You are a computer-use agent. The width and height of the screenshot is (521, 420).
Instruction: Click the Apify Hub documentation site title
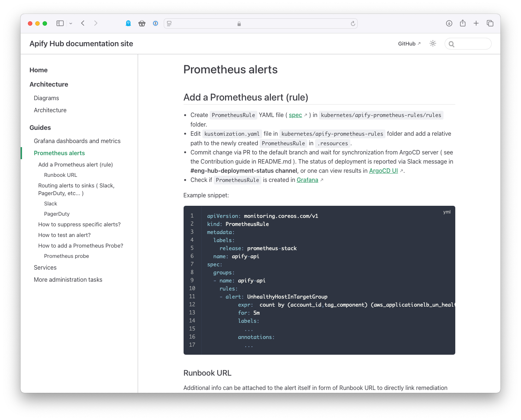[x=81, y=44]
